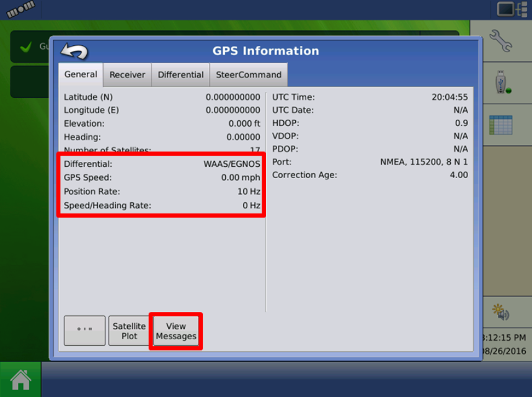Tap the brightness and volume icon
This screenshot has width=532, height=397.
500,312
